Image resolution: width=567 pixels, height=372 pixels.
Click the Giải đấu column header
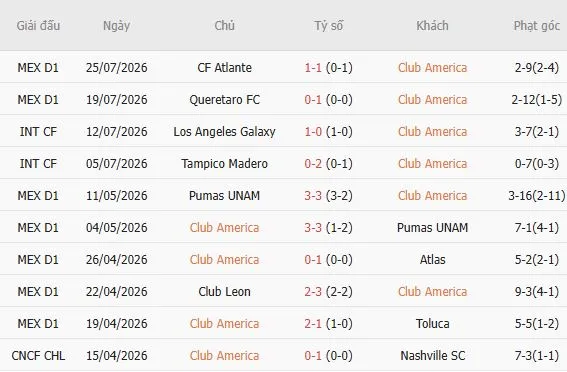click(38, 26)
